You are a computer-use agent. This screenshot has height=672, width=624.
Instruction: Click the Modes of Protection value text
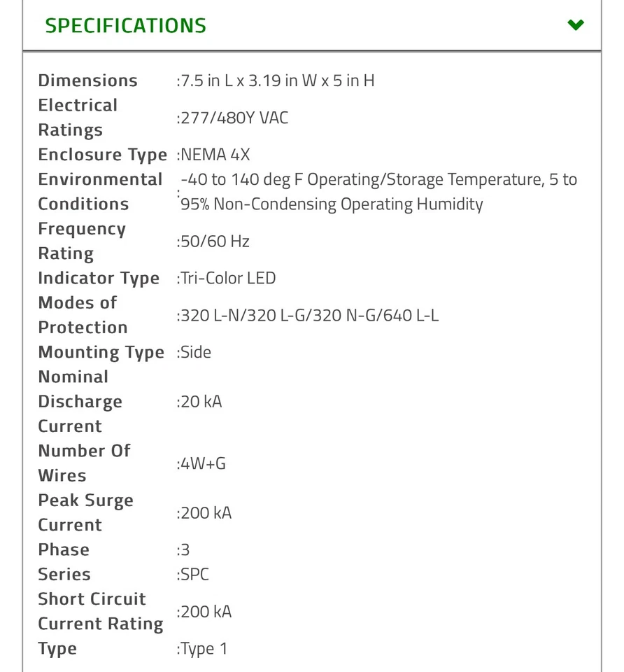(309, 316)
